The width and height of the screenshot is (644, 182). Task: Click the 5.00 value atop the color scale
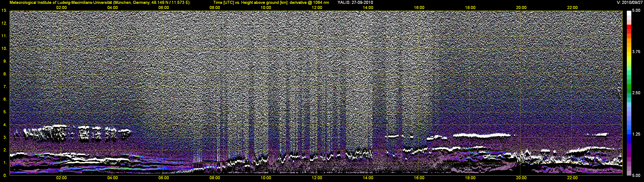[x=636, y=10]
